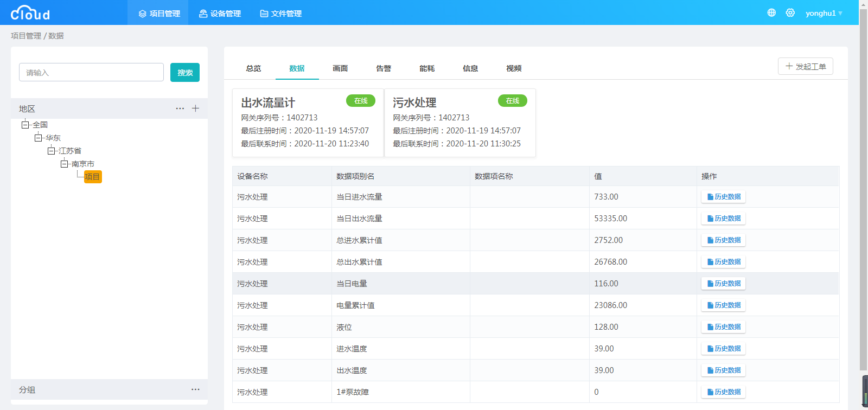Open 历史数据 for 进水温度

724,349
